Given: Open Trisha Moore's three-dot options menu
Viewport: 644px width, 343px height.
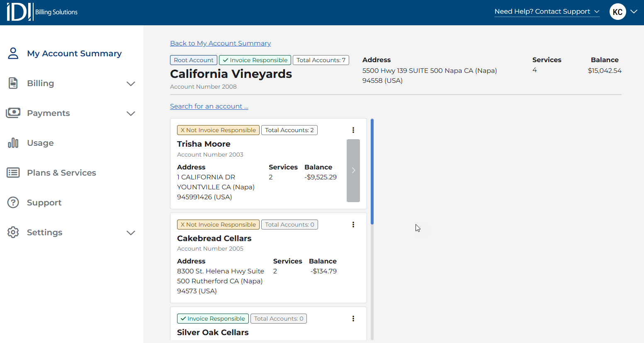Looking at the screenshot, I should (353, 130).
